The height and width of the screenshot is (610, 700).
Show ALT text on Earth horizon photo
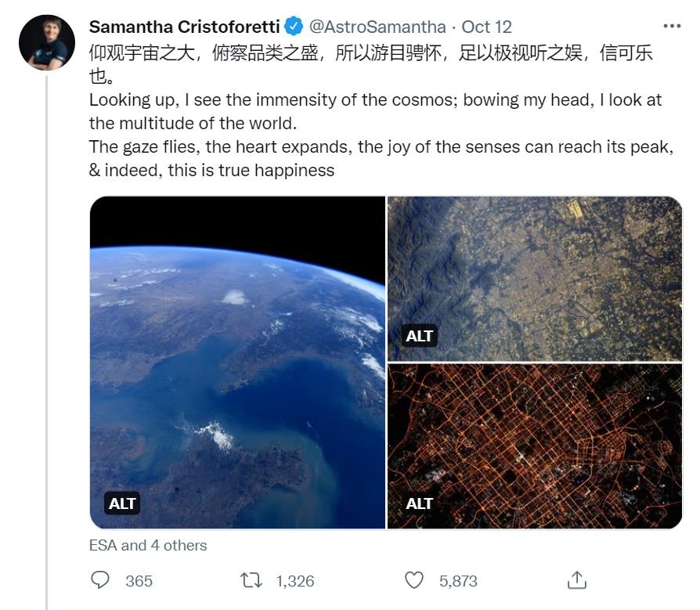pos(122,504)
